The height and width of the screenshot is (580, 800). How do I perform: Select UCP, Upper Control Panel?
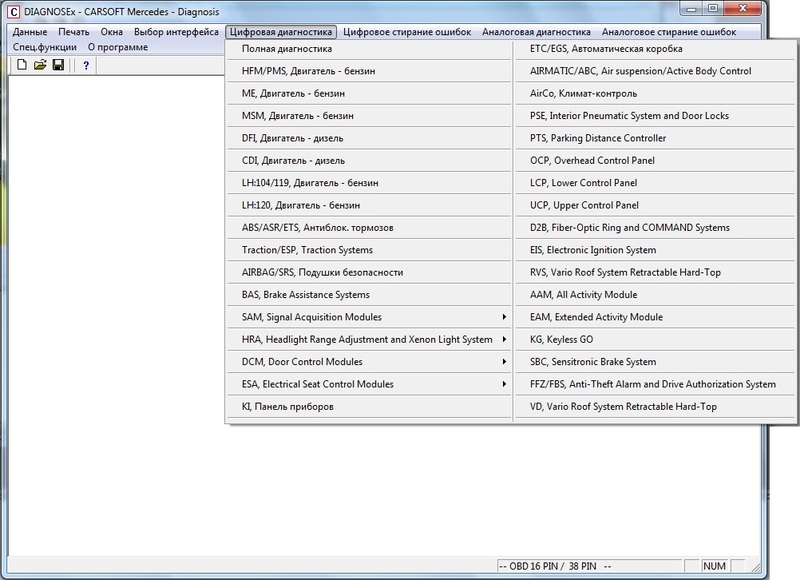pos(655,205)
